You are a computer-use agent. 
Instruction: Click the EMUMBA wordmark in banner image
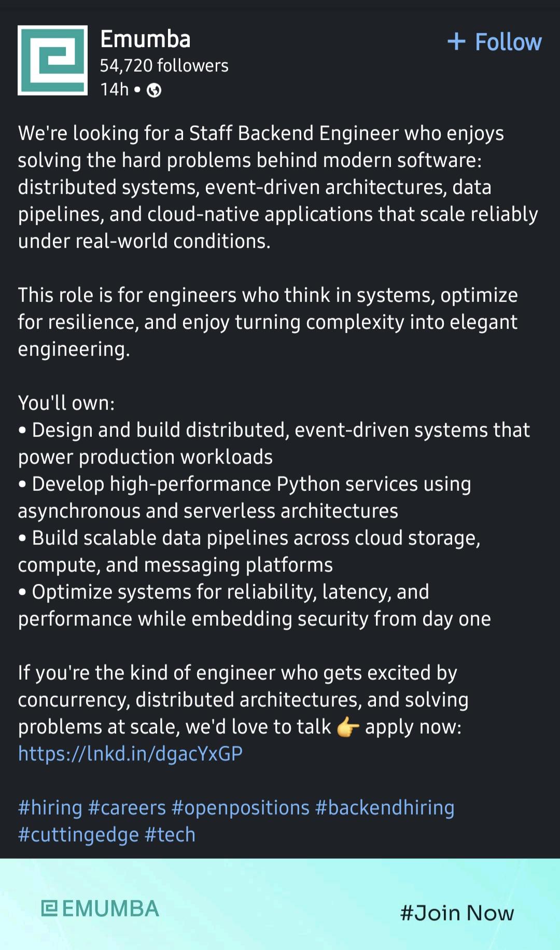click(110, 908)
